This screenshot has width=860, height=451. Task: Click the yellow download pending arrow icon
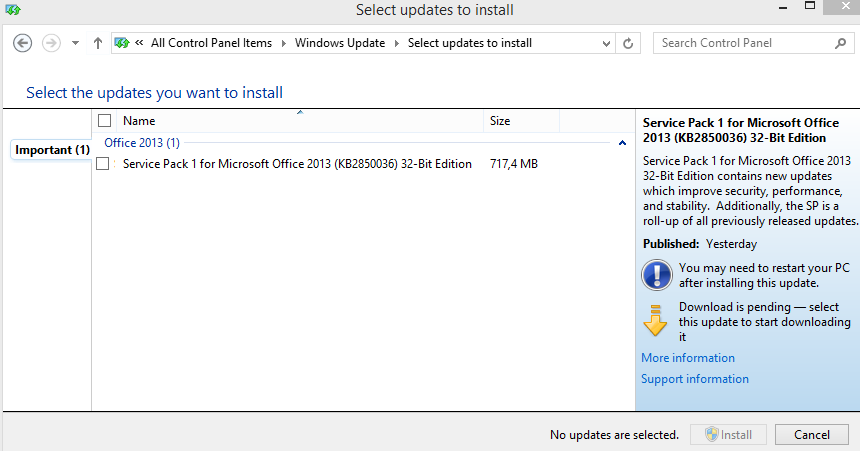655,319
